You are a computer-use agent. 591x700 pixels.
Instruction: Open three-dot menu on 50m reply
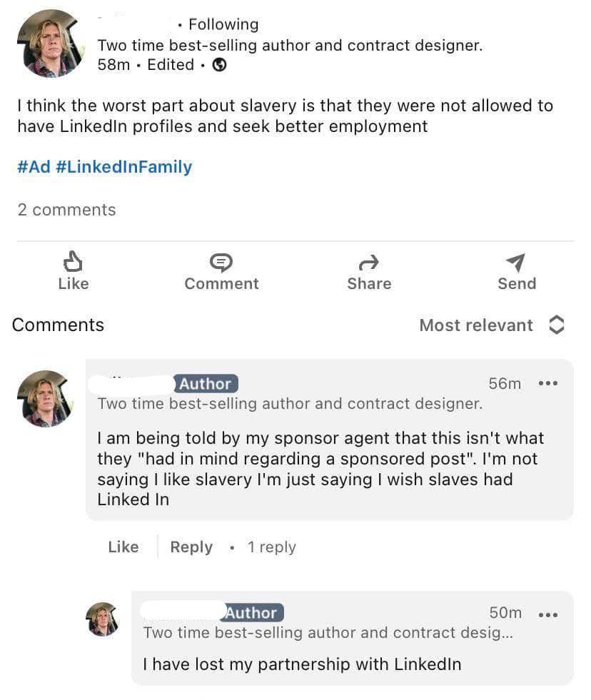point(548,614)
